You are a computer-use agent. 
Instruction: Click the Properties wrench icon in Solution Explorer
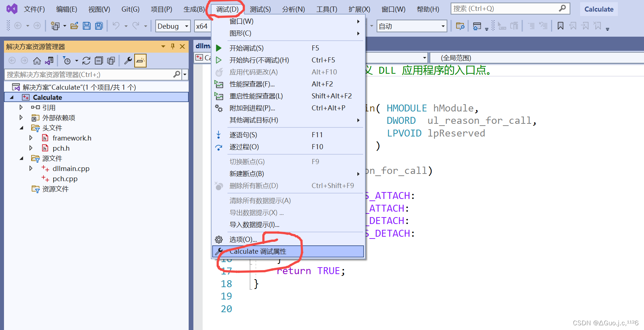coord(128,61)
